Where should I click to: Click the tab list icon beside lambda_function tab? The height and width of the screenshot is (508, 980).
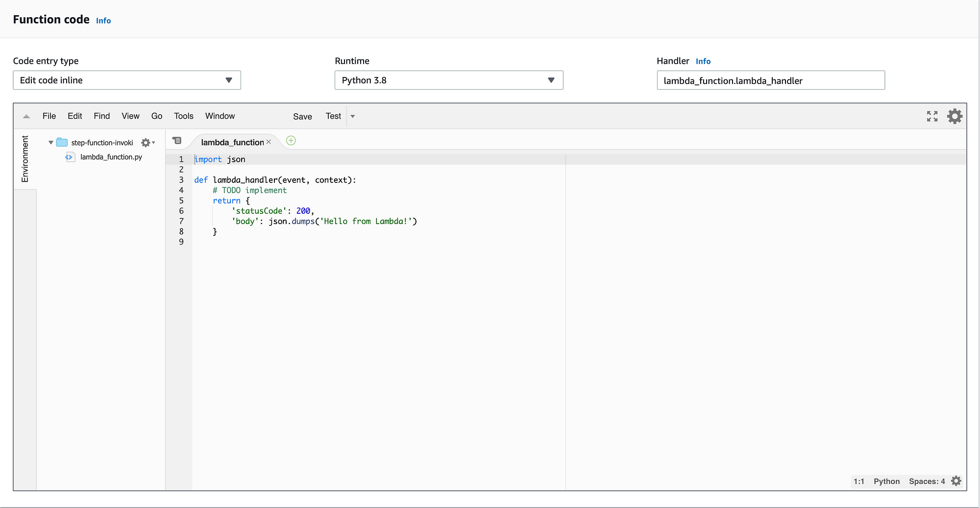point(177,141)
